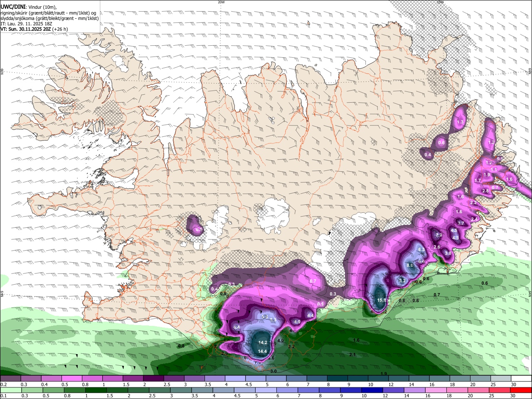Click the 14.2 precipitation value
The width and height of the screenshot is (532, 399).
[x=263, y=342]
